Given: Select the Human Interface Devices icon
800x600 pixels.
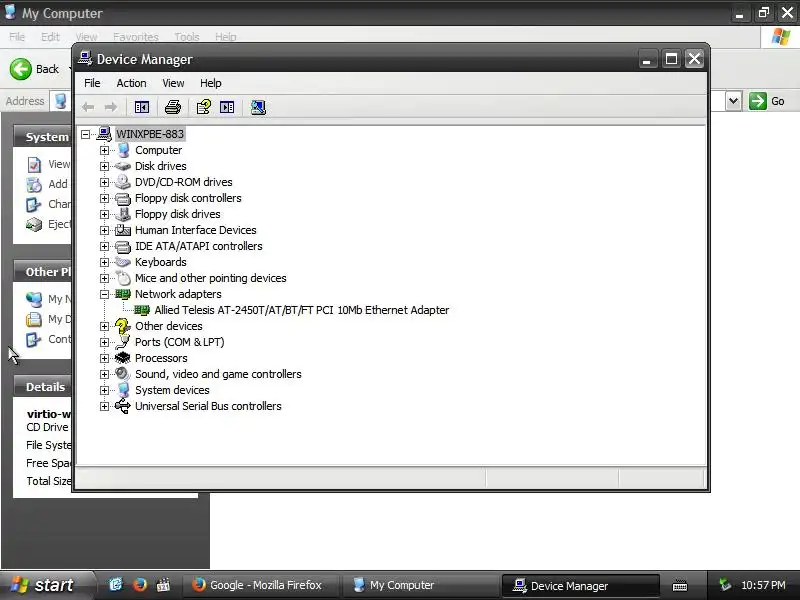Looking at the screenshot, I should [x=122, y=230].
